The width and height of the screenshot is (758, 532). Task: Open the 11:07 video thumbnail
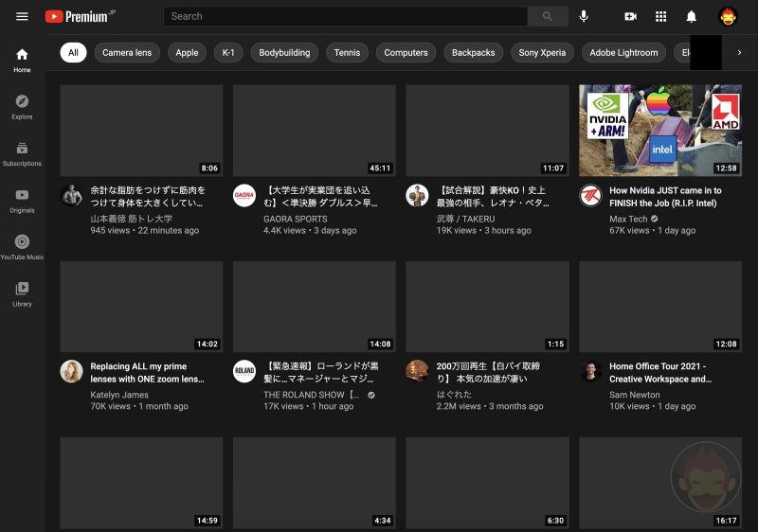[487, 131]
